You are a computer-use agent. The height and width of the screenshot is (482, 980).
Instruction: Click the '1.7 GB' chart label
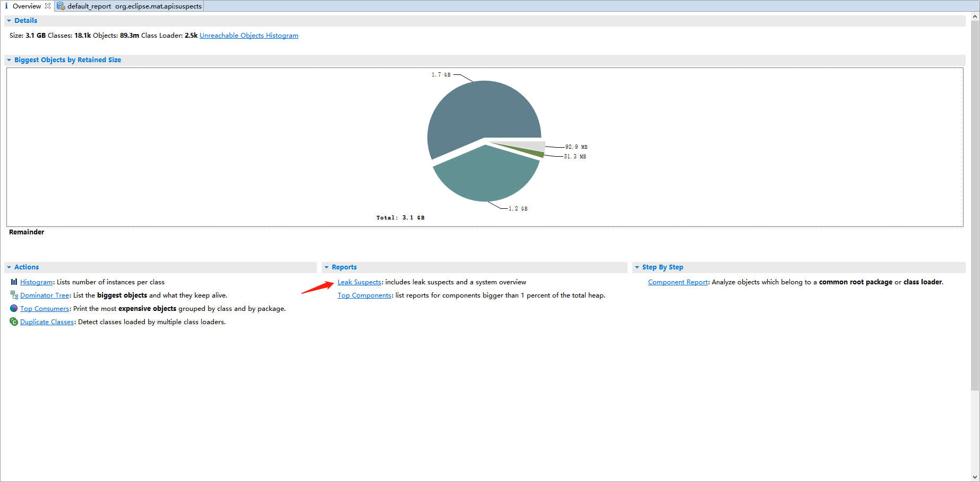(x=441, y=75)
